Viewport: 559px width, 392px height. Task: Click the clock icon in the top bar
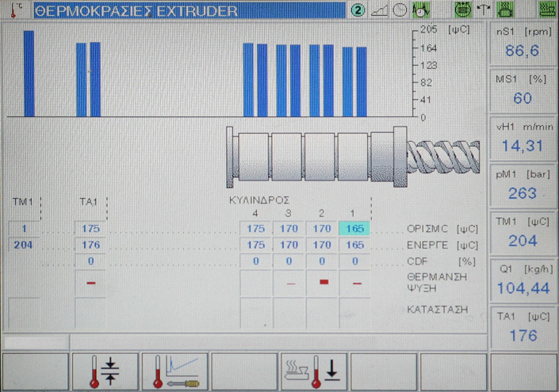[400, 10]
